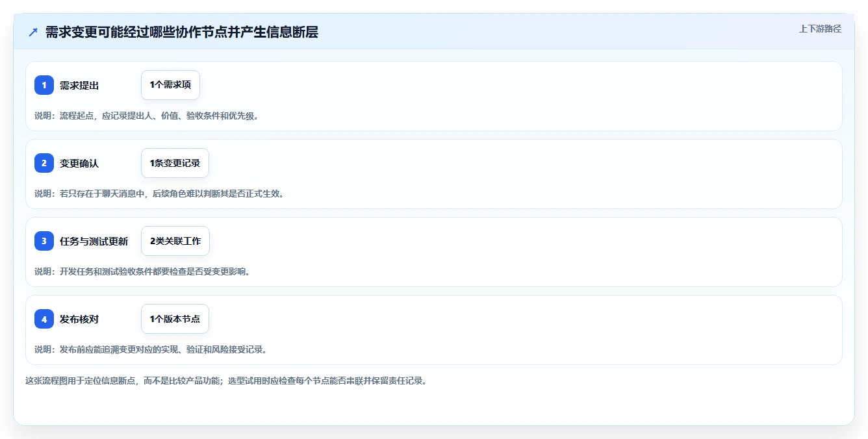868x439 pixels.
Task: Click the description starting 说明：流程起点
Action: click(x=147, y=116)
